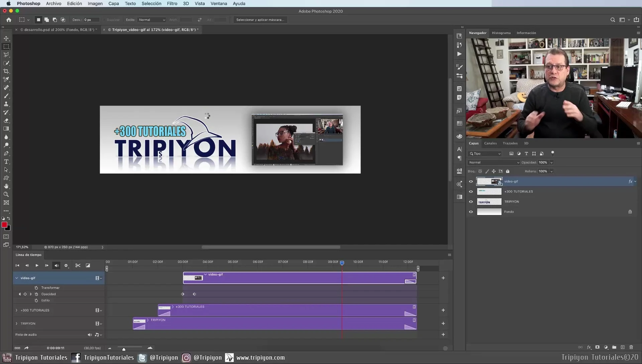
Task: Hide the +300 TUTORIALES layer
Action: [x=471, y=192]
